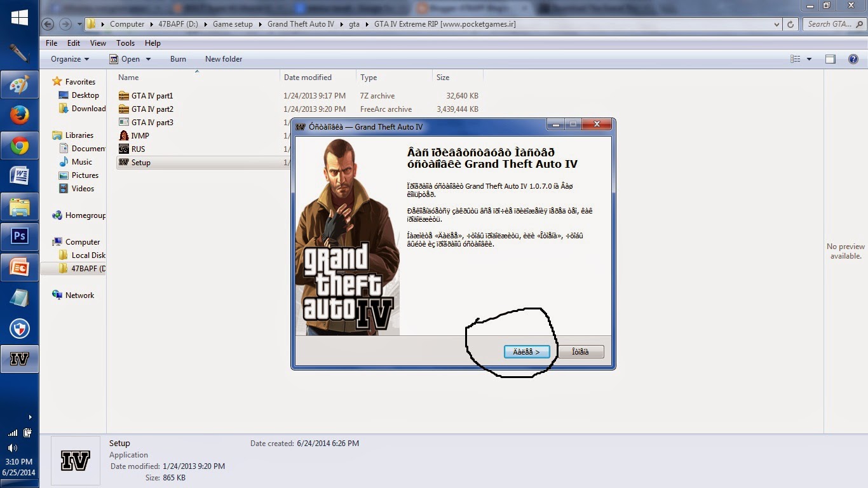Click the Windows Start button
The image size is (868, 488).
19,18
